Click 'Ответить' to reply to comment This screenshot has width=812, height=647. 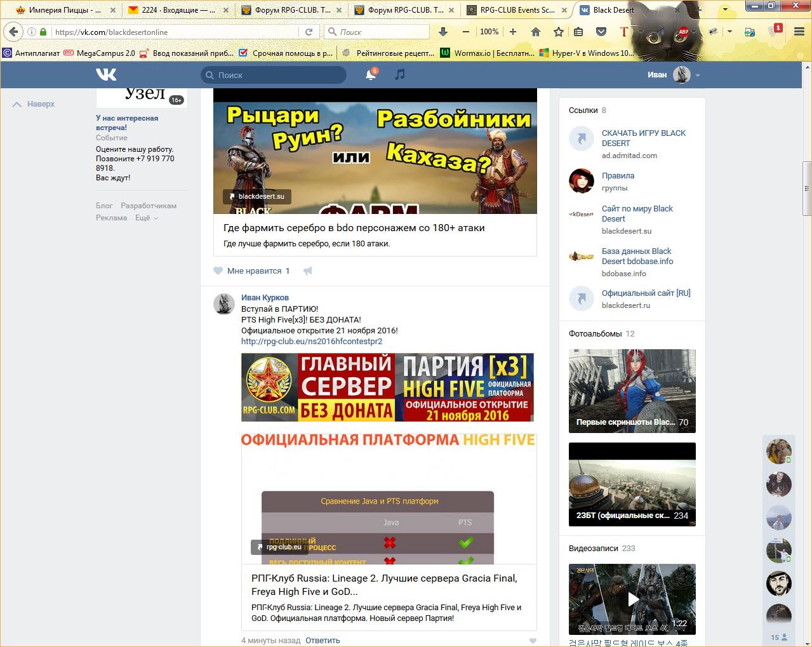pyautogui.click(x=323, y=640)
